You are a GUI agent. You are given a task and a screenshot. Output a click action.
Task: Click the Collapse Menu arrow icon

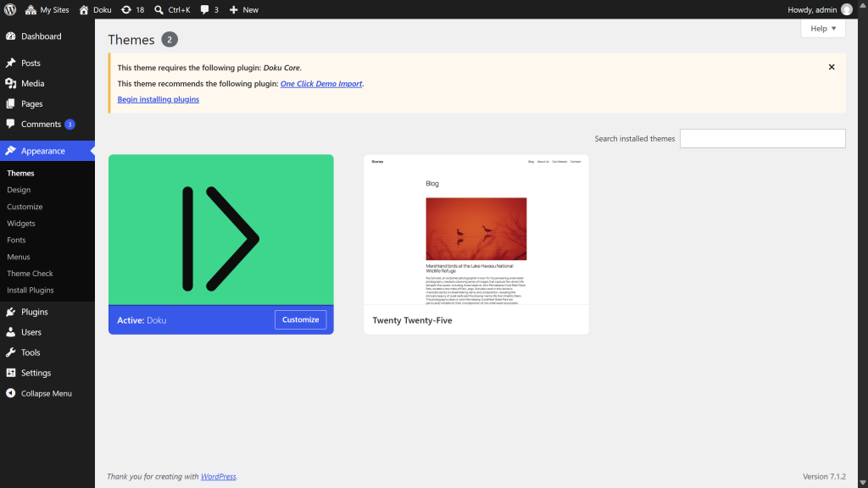point(10,393)
